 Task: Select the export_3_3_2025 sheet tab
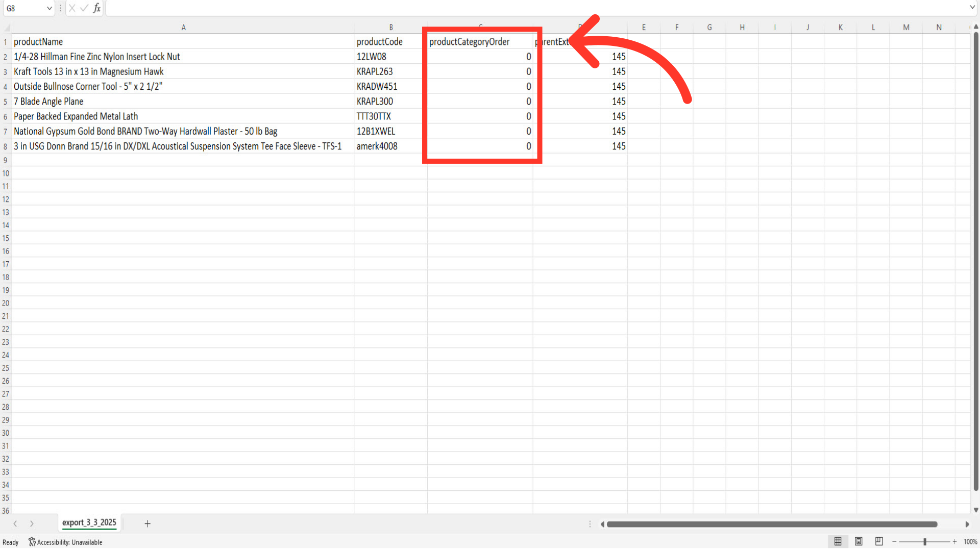pos(89,522)
